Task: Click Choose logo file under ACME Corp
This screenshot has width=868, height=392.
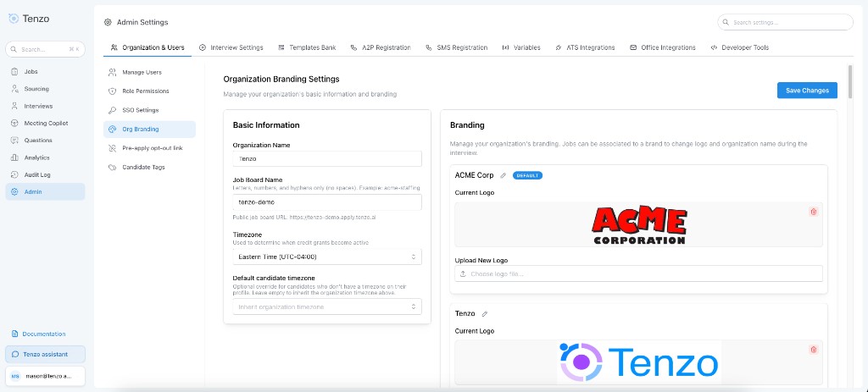Action: pyautogui.click(x=638, y=273)
